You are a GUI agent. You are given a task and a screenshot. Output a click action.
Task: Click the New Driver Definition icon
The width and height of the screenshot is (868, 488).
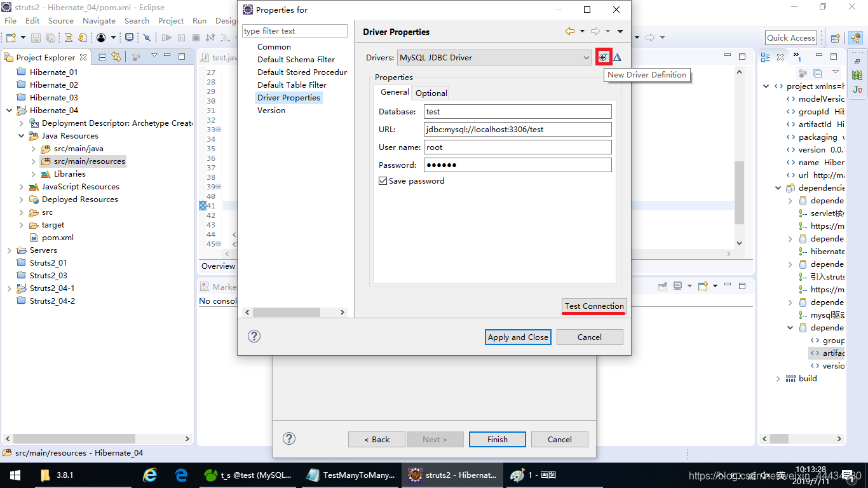[x=604, y=57]
